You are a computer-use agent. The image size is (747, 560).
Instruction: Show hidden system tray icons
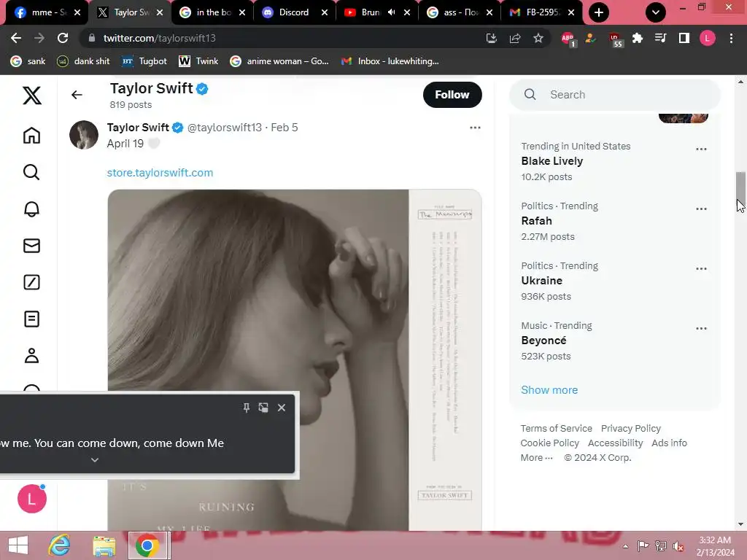tap(625, 546)
